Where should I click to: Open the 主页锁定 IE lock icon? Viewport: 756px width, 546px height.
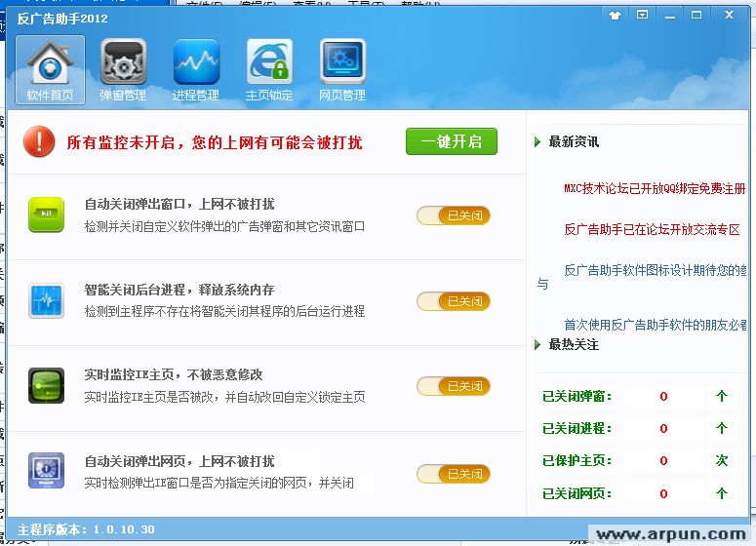click(x=269, y=70)
